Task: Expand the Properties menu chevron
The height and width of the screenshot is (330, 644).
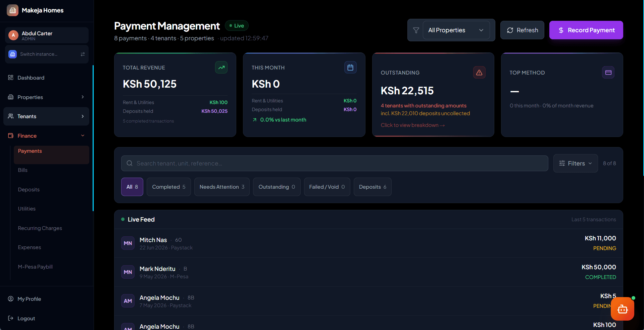Action: [x=83, y=97]
